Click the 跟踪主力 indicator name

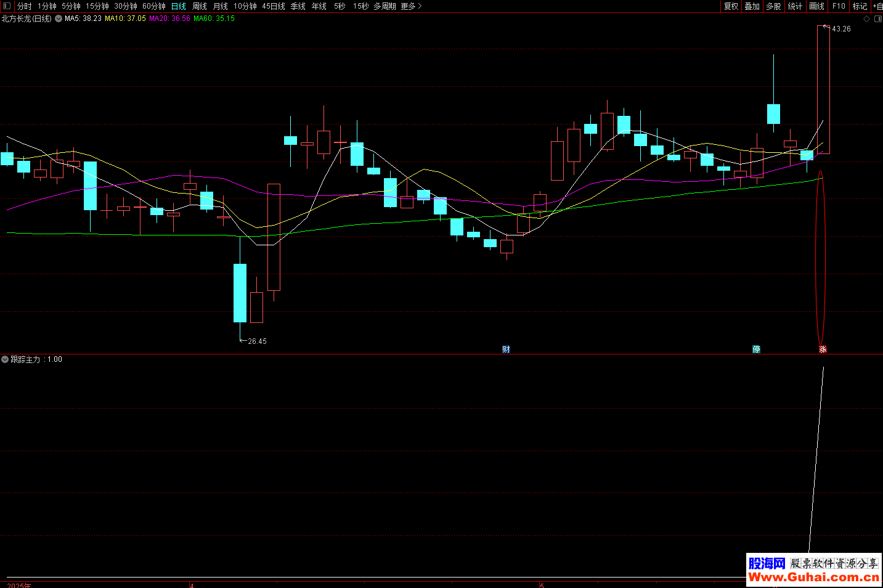click(x=25, y=359)
